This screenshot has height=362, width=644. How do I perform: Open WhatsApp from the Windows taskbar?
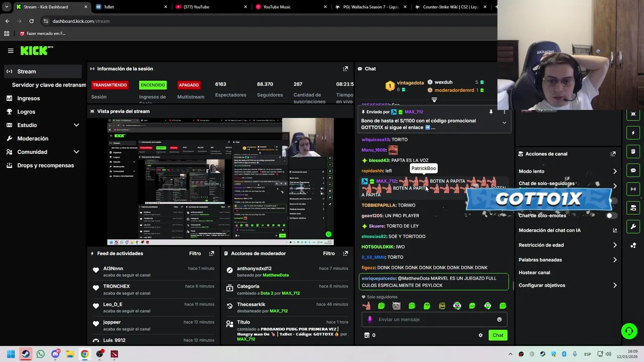pyautogui.click(x=40, y=354)
